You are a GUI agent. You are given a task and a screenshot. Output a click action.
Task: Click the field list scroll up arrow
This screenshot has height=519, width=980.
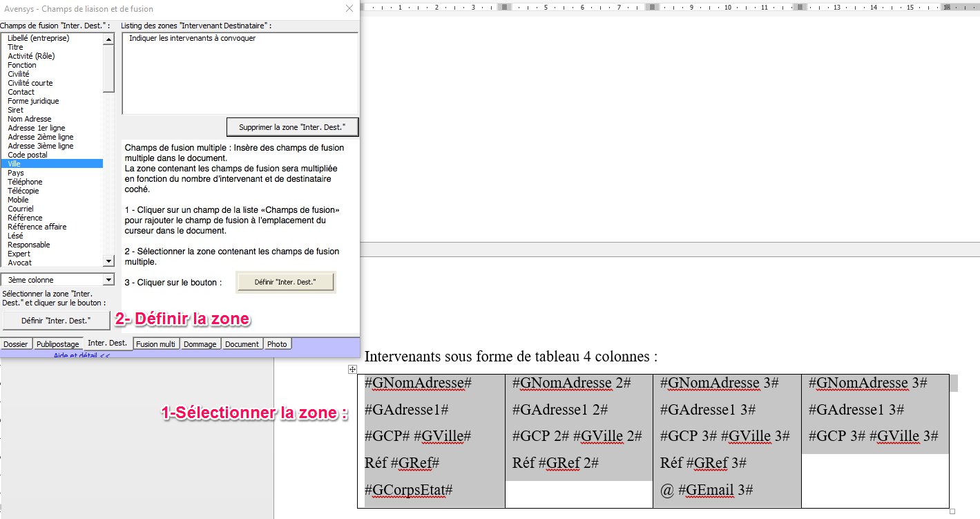click(108, 39)
